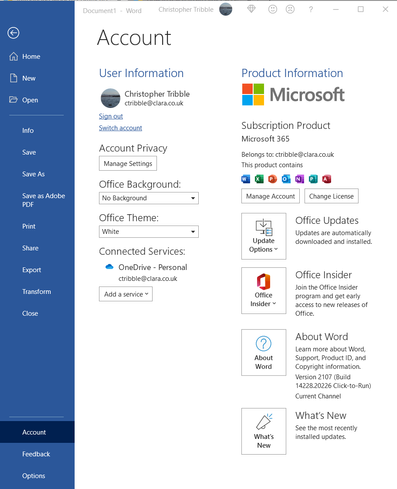
Task: Click the Open folder icon
Action: (x=13, y=100)
